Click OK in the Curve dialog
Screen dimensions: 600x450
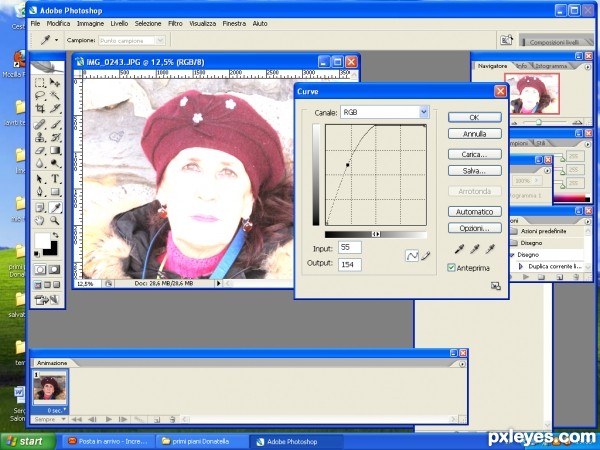pyautogui.click(x=474, y=117)
